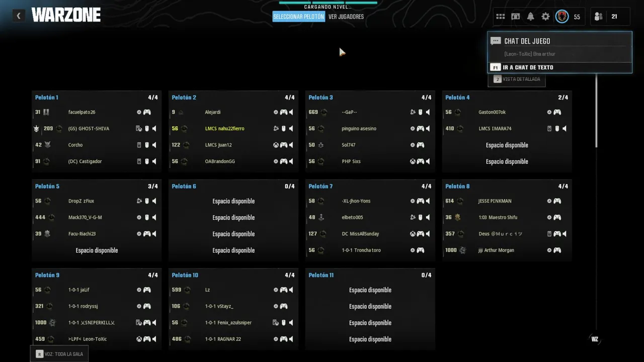Click mouse input icon for --GaP--
Image resolution: width=644 pixels, height=362 pixels.
pos(420,112)
